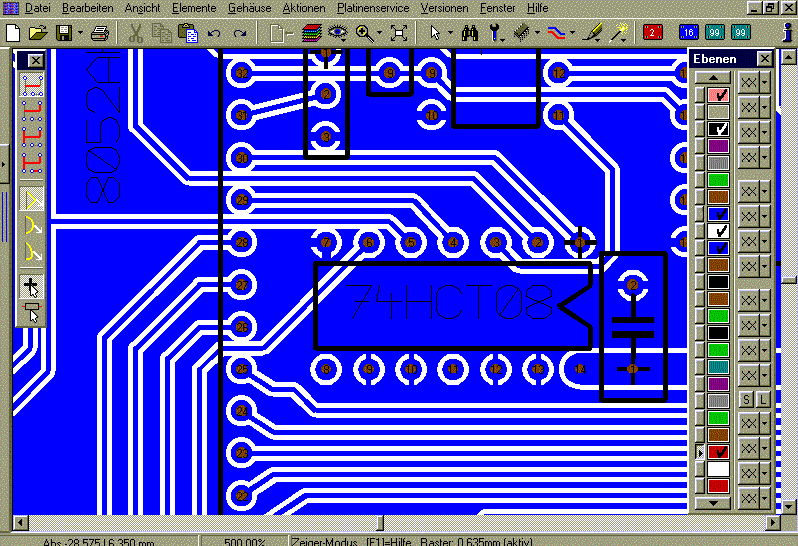798x546 pixels.
Task: Open dropdown arrow next to track routing icon
Action: pyautogui.click(x=573, y=33)
